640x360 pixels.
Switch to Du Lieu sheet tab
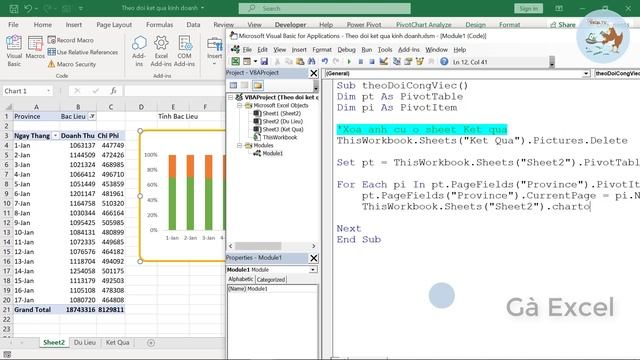[x=84, y=342]
